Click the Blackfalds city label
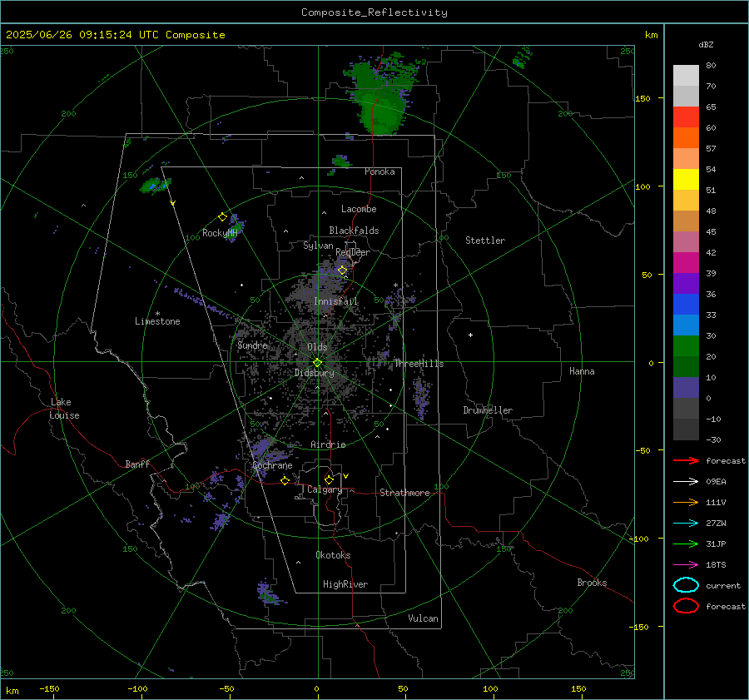 click(x=354, y=231)
